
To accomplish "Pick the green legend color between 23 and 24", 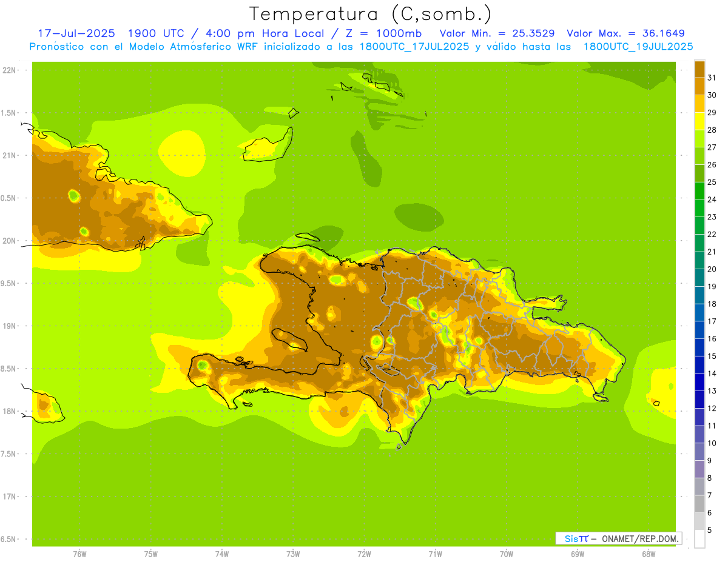I will click(x=699, y=208).
